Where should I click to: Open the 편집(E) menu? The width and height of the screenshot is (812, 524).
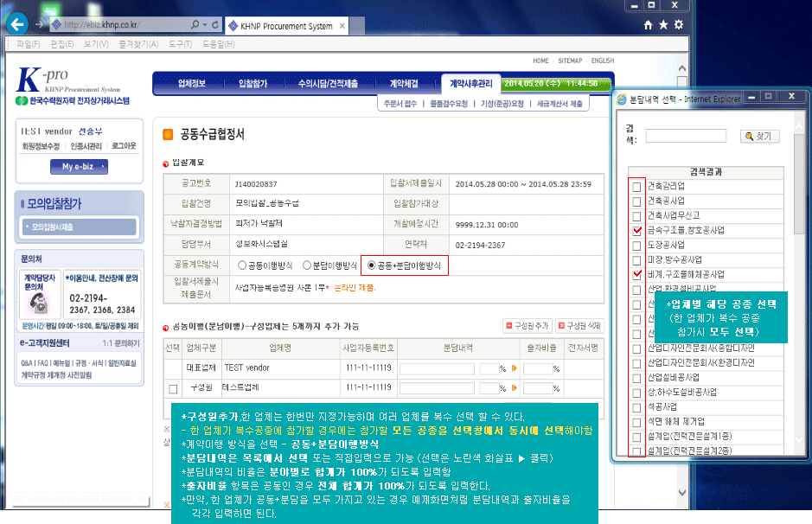click(x=62, y=44)
